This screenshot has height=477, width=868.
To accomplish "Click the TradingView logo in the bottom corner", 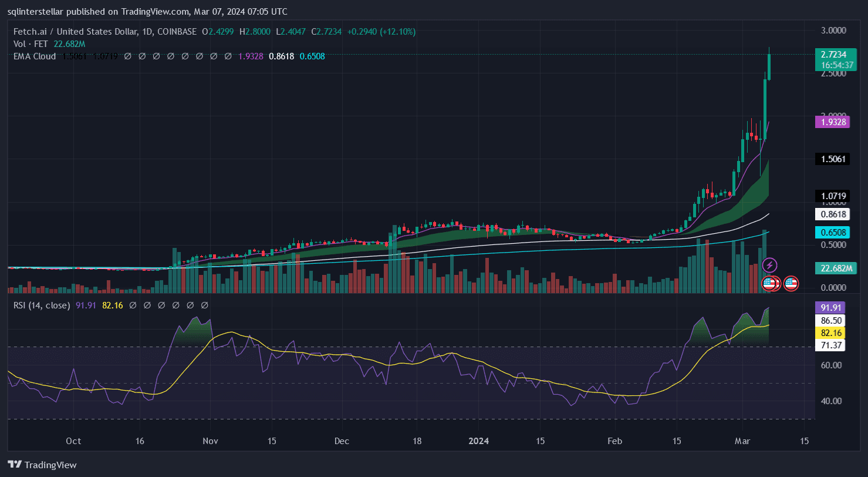I will pos(42,465).
